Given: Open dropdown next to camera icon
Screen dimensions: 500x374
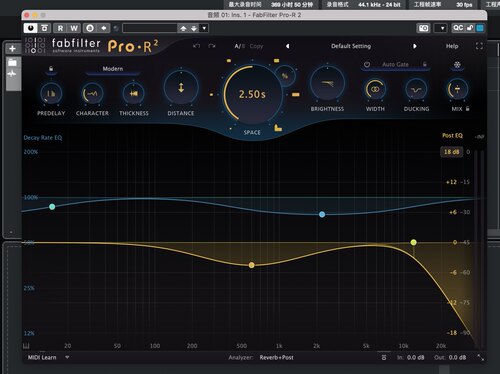Looking at the screenshot, I should [x=441, y=28].
